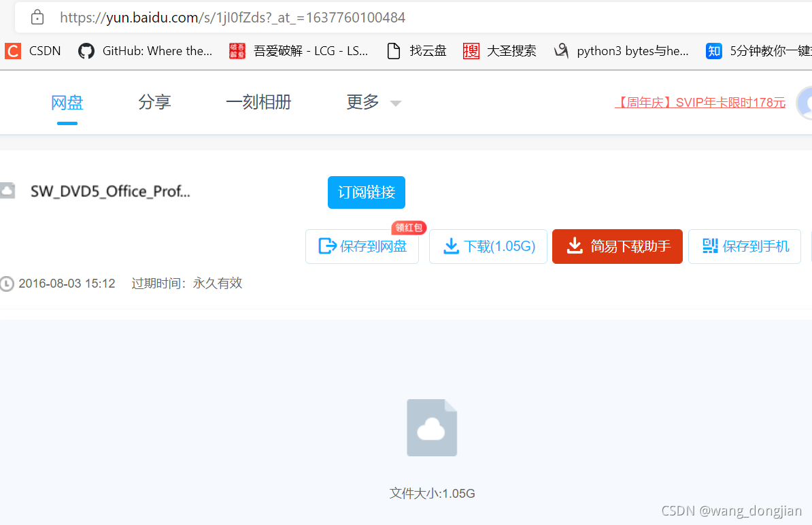Click the browser address bar URL

pyautogui.click(x=233, y=18)
